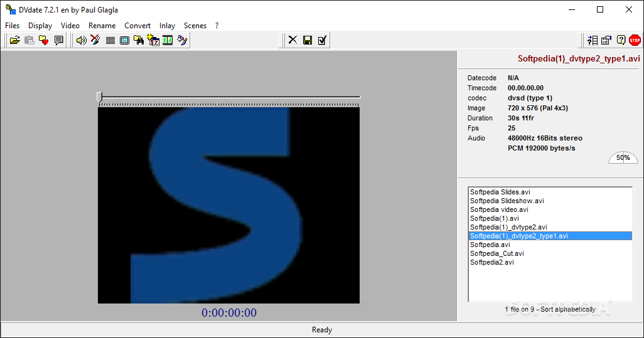Select Softpedia.avi in file list
Viewport: 644px width, 338px height.
pyautogui.click(x=550, y=245)
